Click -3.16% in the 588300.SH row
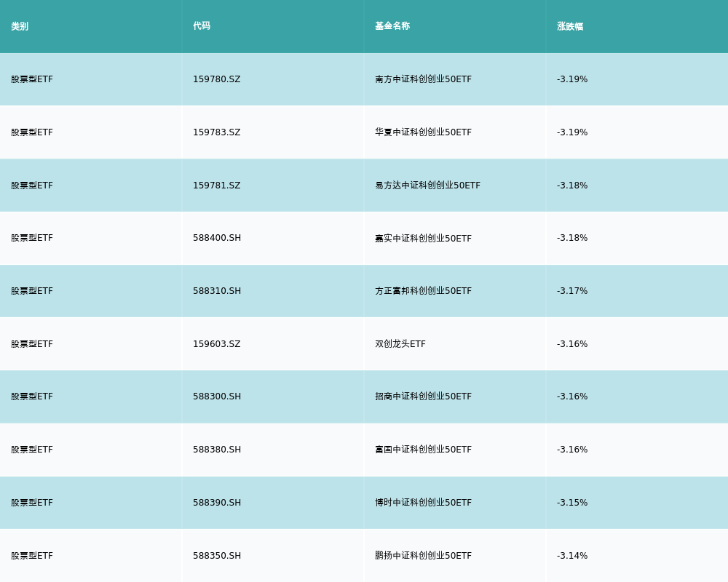Viewport: 728px width, 582px height. pos(572,396)
